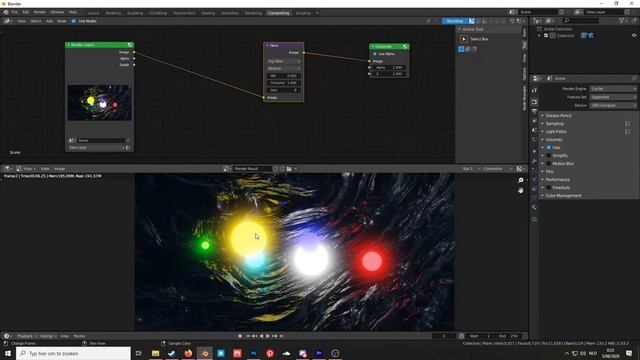Adjust the Glare node Size field
Viewport: 640px width, 360px height.
click(x=284, y=90)
